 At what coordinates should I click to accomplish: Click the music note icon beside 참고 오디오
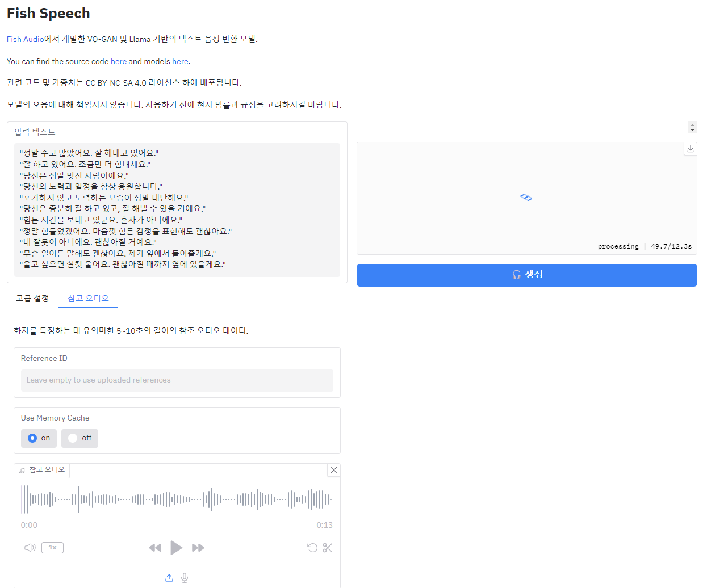click(x=22, y=471)
